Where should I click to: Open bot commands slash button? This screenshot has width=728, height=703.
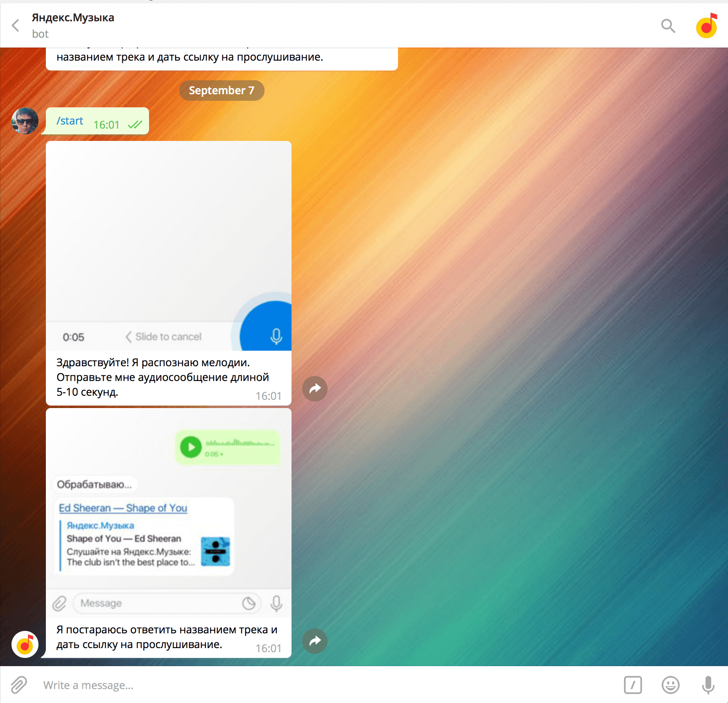pos(633,685)
